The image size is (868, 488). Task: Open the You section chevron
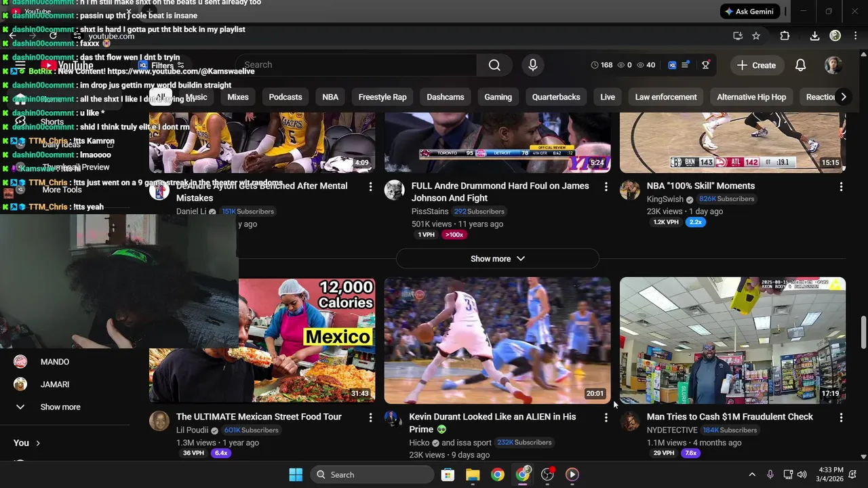(x=38, y=443)
